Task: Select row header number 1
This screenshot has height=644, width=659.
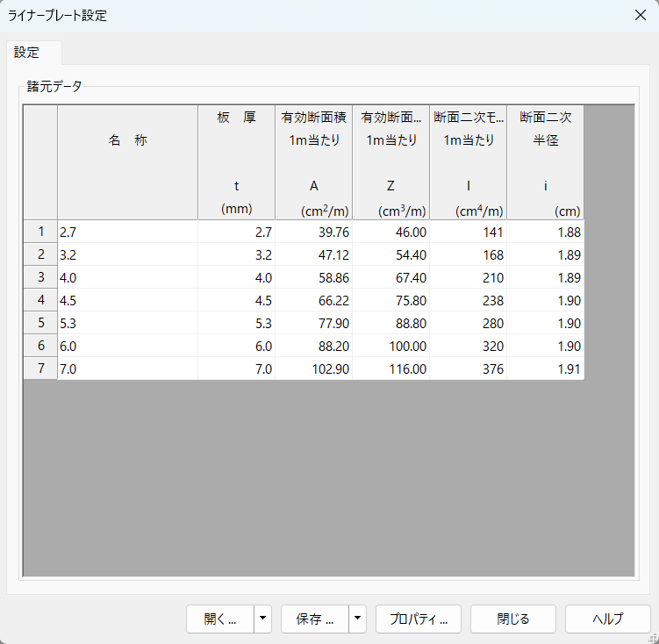Action: 40,232
